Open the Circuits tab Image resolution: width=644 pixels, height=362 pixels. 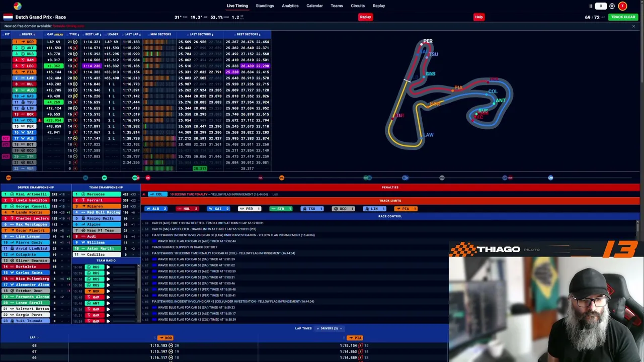coord(358,6)
